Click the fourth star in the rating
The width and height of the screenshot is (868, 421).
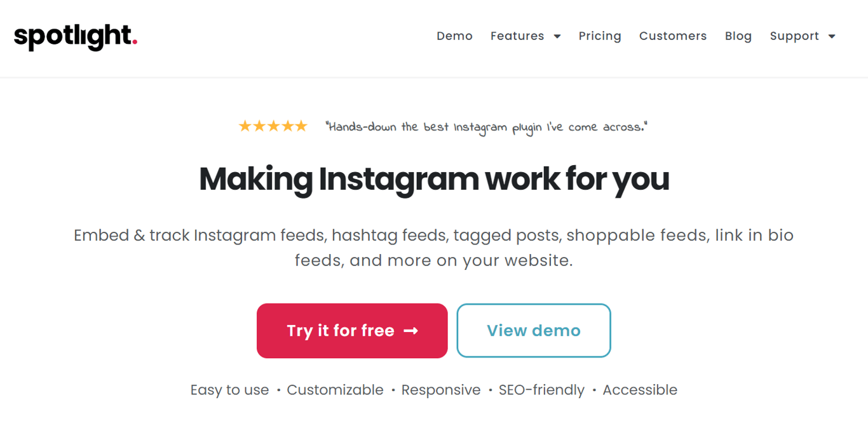coord(287,126)
